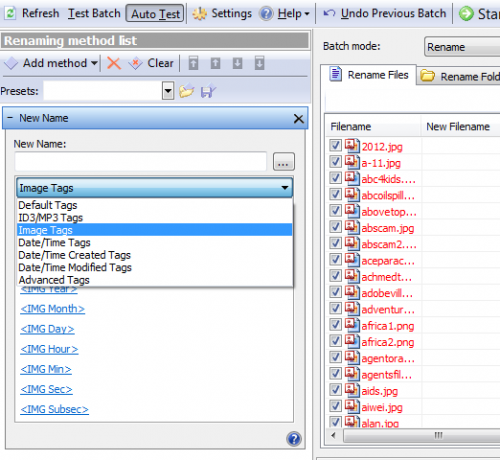Viewport: 500px width, 460px height.
Task: Save the preset with the floppy disk icon
Action: pos(208,91)
